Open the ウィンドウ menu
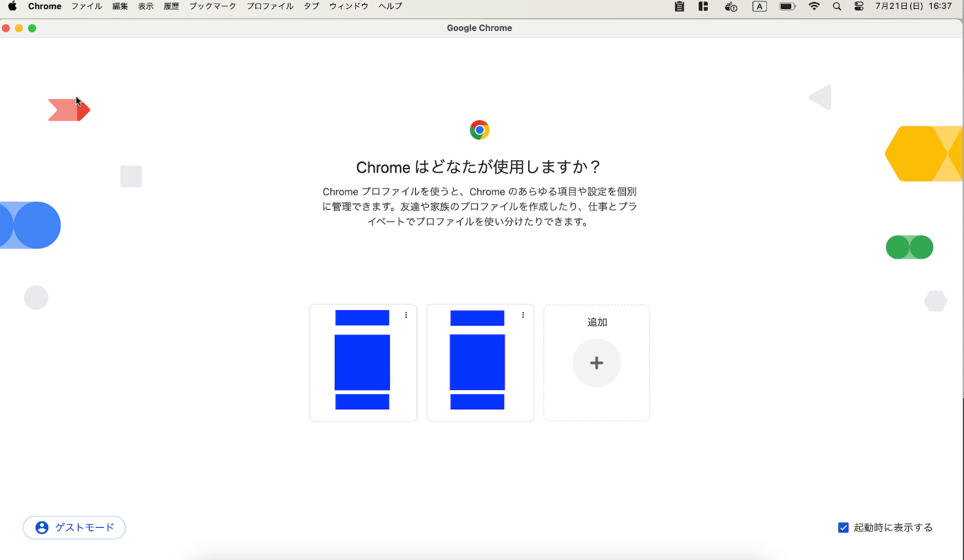964x560 pixels. (x=348, y=6)
